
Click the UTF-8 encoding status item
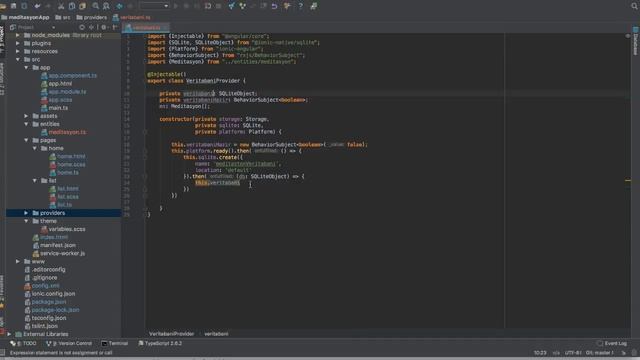[573, 353]
